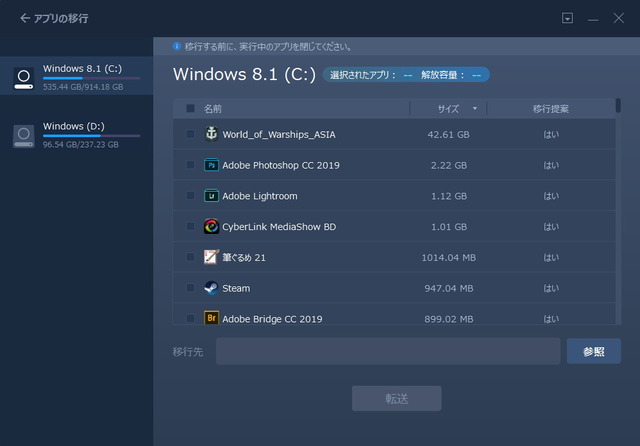Screen dimensions: 640x446
Task: Click the C: drive disk icon
Action: coord(24,78)
